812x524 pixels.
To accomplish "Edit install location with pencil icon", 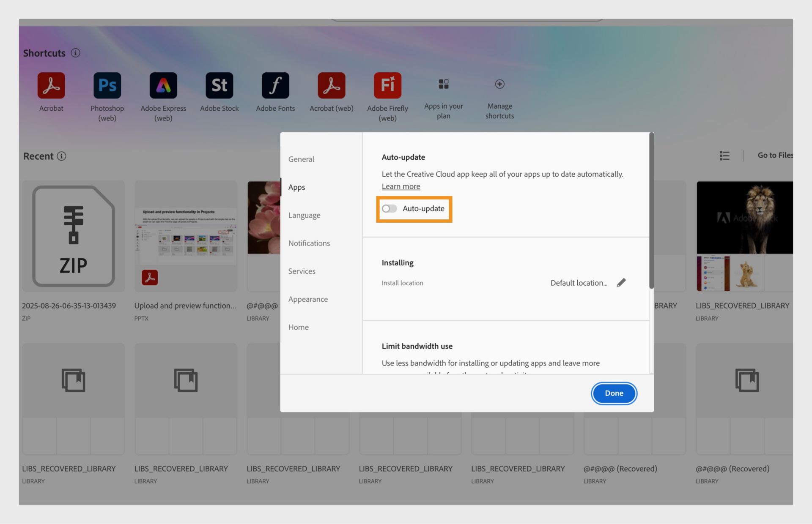I will tap(621, 283).
